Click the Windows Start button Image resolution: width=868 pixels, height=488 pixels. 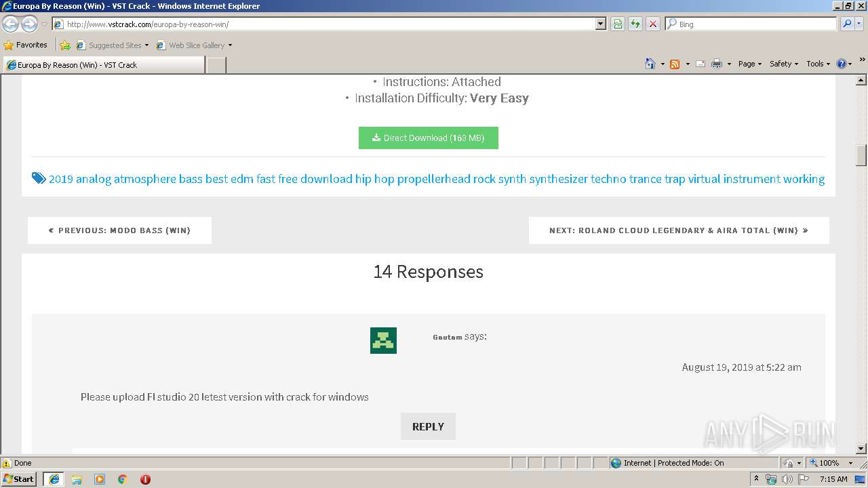point(19,479)
